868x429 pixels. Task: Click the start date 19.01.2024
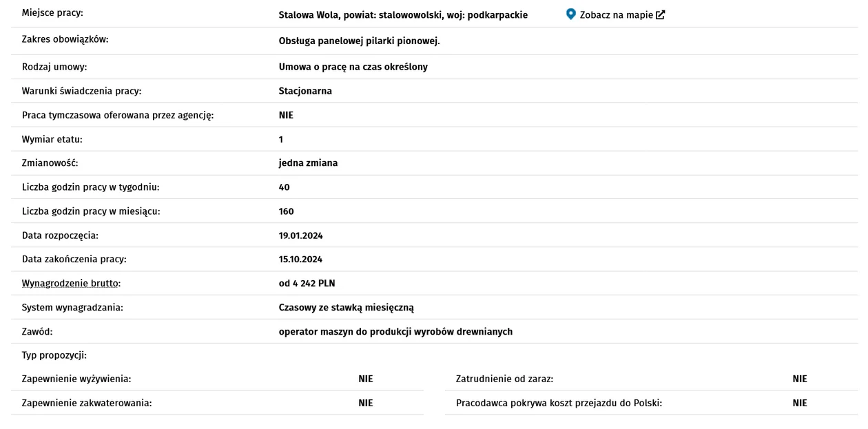(300, 236)
